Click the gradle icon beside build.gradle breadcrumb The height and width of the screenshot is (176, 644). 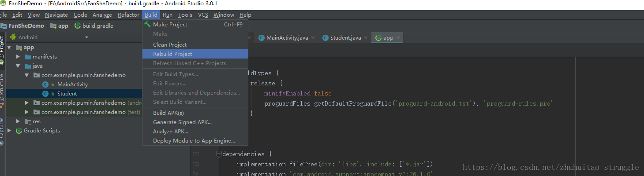pyautogui.click(x=78, y=26)
